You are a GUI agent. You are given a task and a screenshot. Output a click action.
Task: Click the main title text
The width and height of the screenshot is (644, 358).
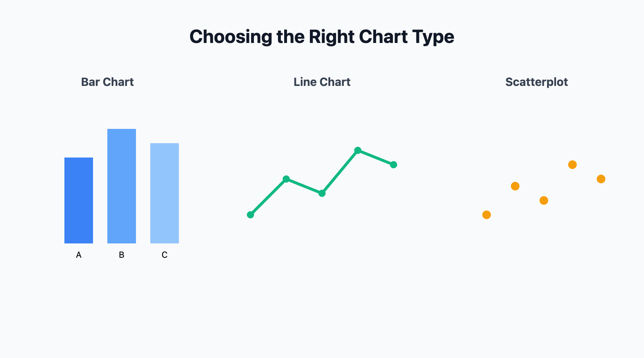(x=322, y=37)
